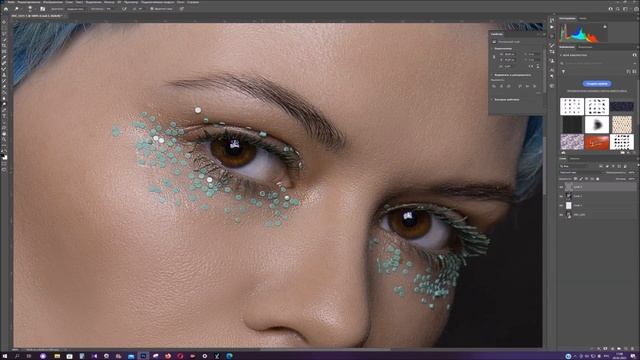The width and height of the screenshot is (640, 360).
Task: Click the pixel layer filter icon in Layers
Action: 601,166
